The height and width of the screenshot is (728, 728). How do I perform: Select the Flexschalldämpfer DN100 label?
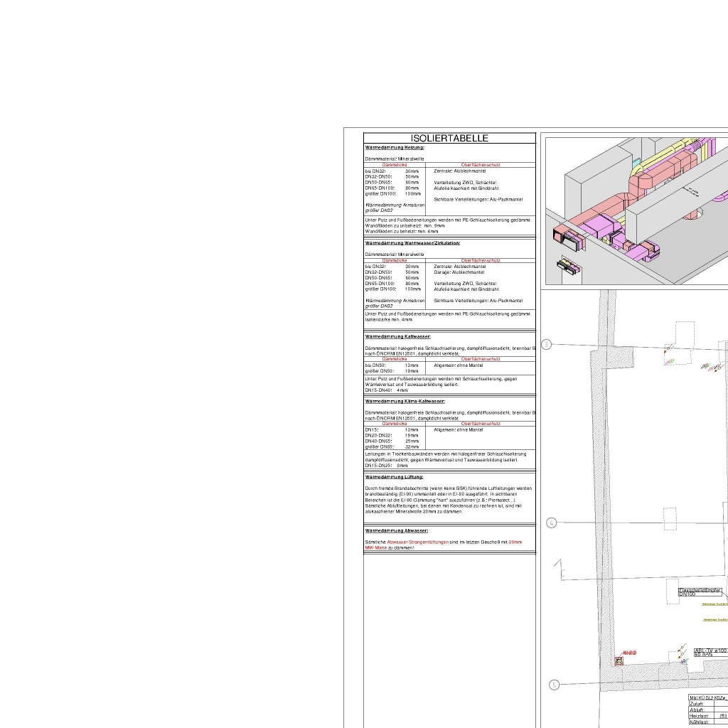700,591
